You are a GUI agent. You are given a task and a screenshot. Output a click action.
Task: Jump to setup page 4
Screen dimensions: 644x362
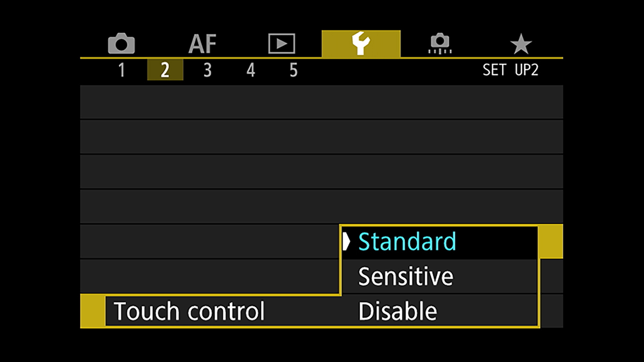(250, 70)
